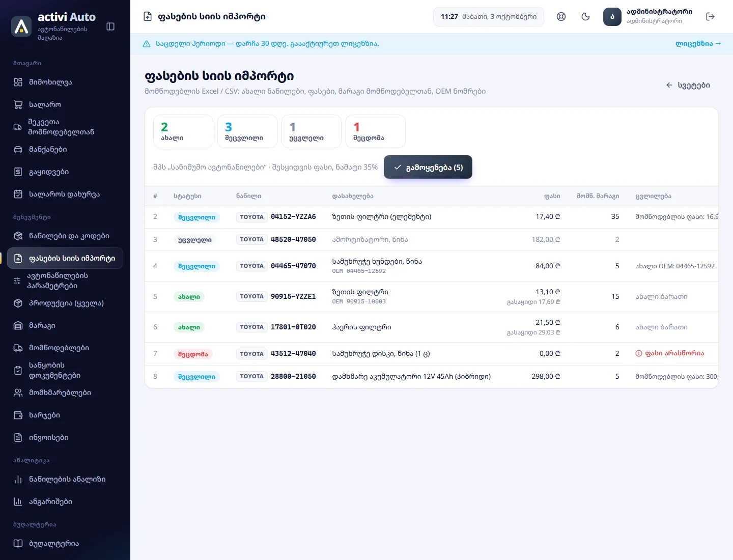Select ფასების სიის იმპორტი in the sidebar

65,258
